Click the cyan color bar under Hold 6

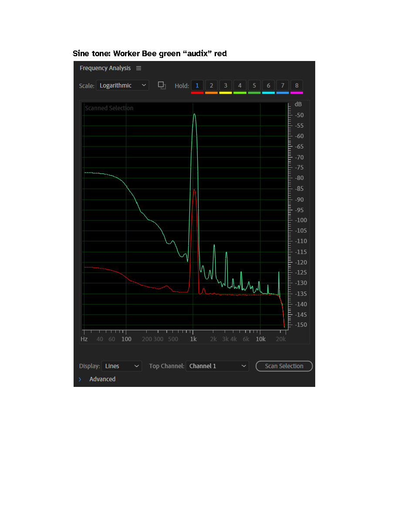pos(268,93)
